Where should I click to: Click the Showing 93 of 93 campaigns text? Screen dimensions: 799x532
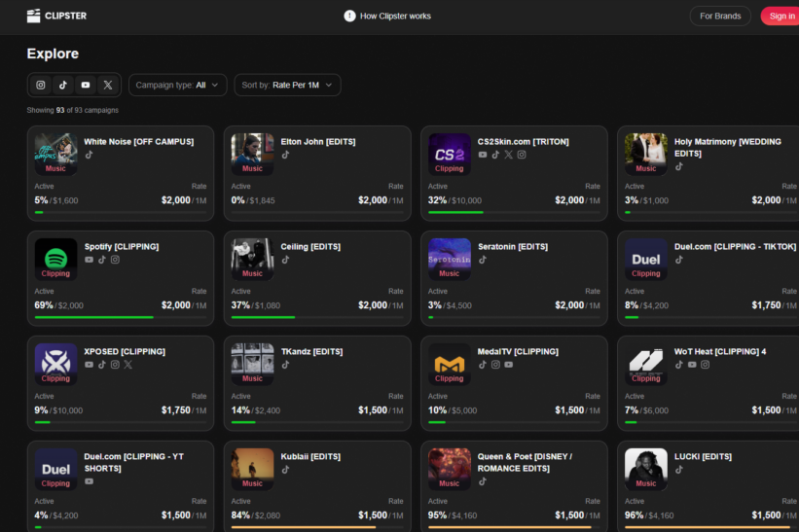pyautogui.click(x=73, y=110)
